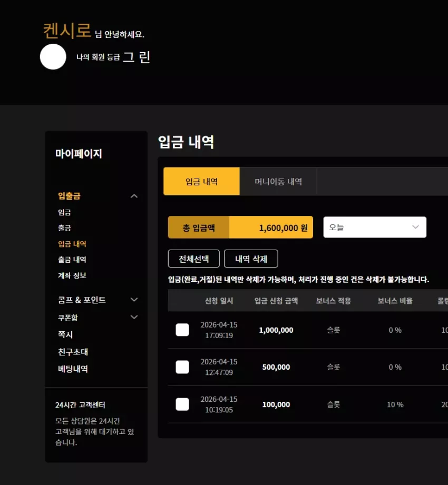Click 슬롯 in the 1,000,000 row
Screen dimensions: 448x485
(334, 330)
